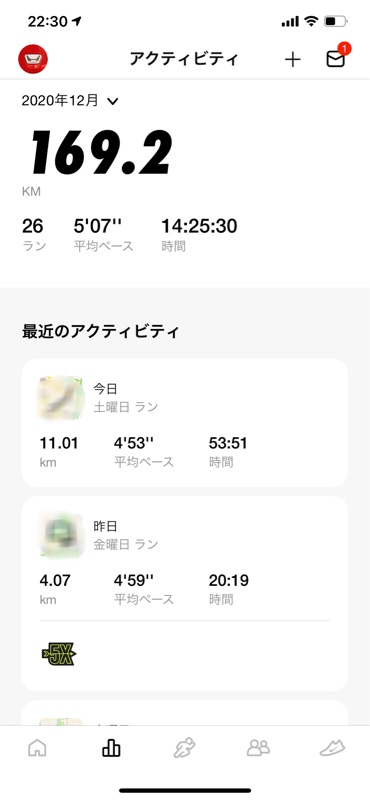The image size is (370, 800).
Task: Go to Home tab icon
Action: [37, 748]
